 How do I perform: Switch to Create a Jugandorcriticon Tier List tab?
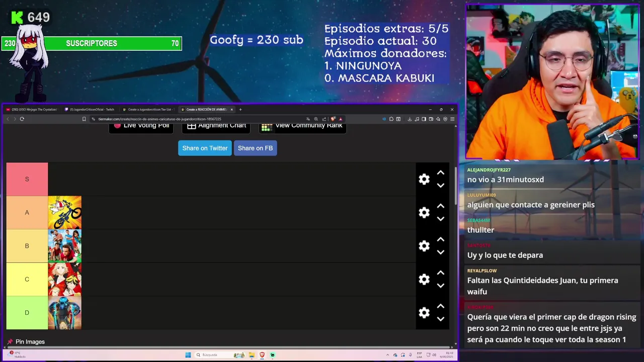tap(150, 109)
